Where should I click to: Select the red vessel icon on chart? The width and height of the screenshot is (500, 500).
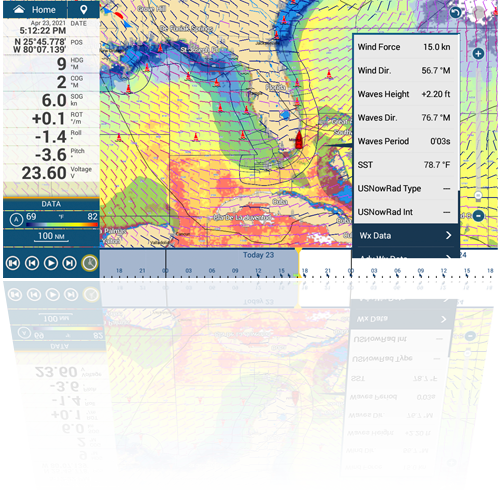pos(299,139)
